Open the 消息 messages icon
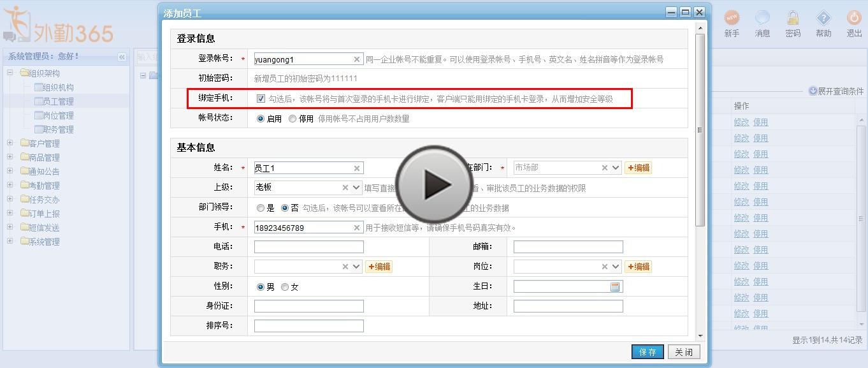Screen dimensions: 868x368 (762, 18)
